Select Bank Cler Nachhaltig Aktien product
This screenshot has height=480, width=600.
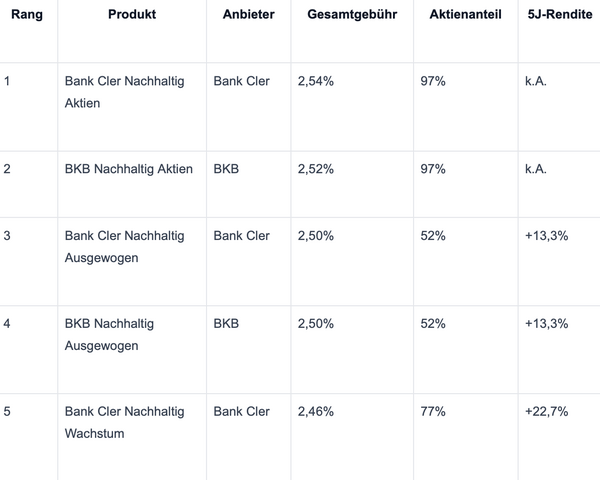124,91
